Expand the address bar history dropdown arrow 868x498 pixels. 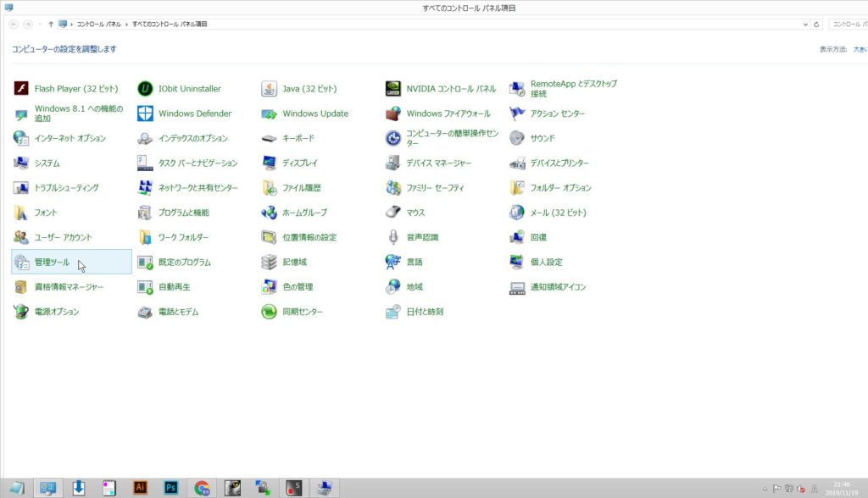[x=805, y=25]
